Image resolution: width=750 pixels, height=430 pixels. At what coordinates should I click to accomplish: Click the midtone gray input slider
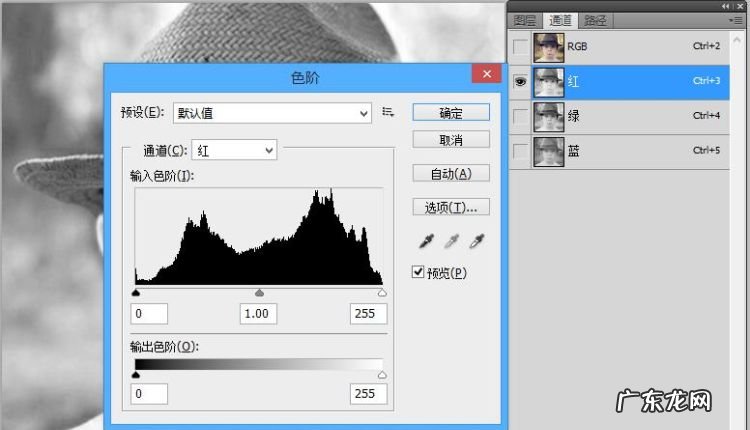pyautogui.click(x=259, y=293)
